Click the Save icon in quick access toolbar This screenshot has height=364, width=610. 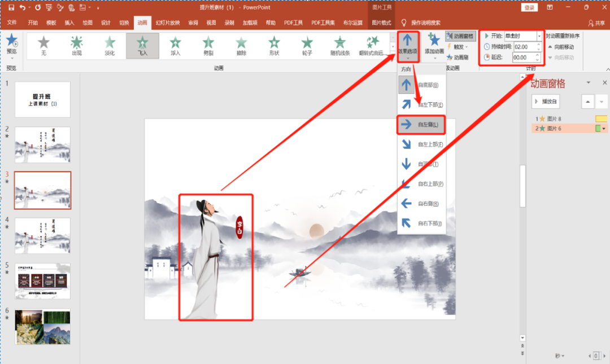11,7
